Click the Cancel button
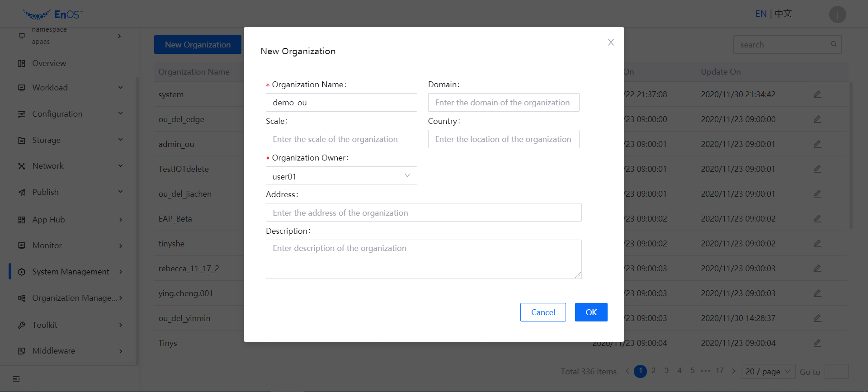This screenshot has height=392, width=868. (542, 312)
